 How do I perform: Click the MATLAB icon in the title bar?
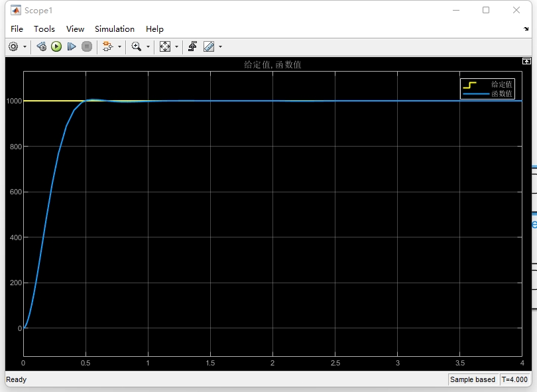pyautogui.click(x=15, y=10)
